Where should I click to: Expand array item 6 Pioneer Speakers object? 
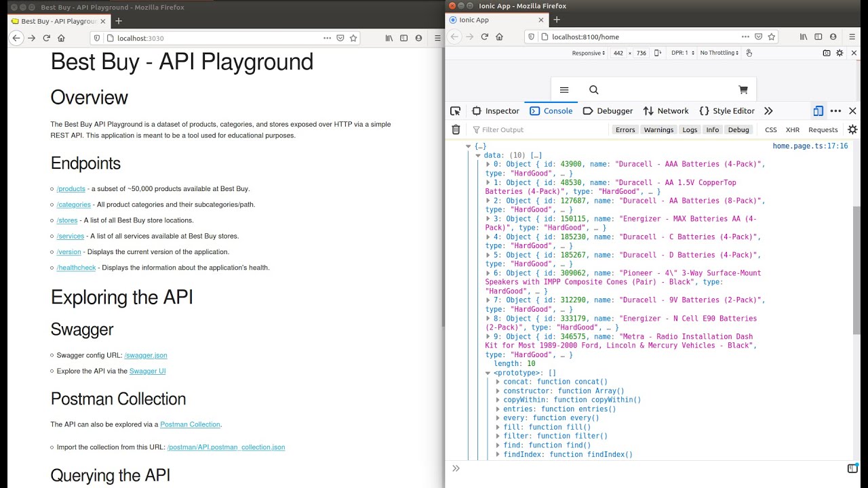(488, 273)
